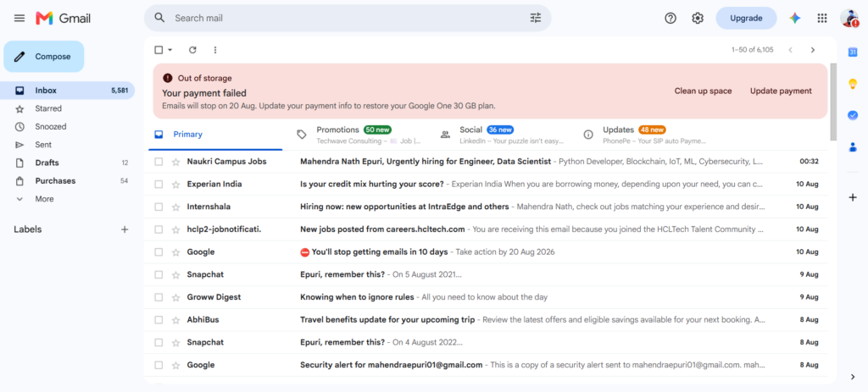Star the Groww Digest email
The width and height of the screenshot is (868, 392).
[x=176, y=297]
